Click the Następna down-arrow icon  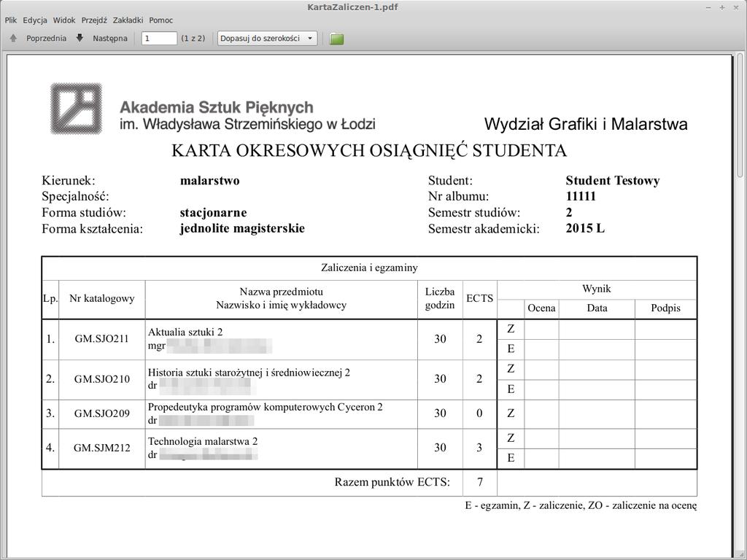point(80,38)
